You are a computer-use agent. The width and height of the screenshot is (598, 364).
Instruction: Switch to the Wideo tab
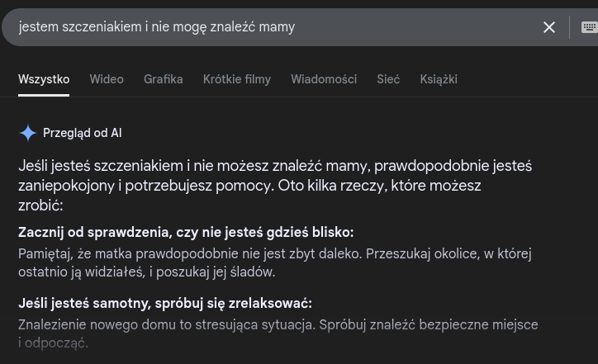(107, 79)
